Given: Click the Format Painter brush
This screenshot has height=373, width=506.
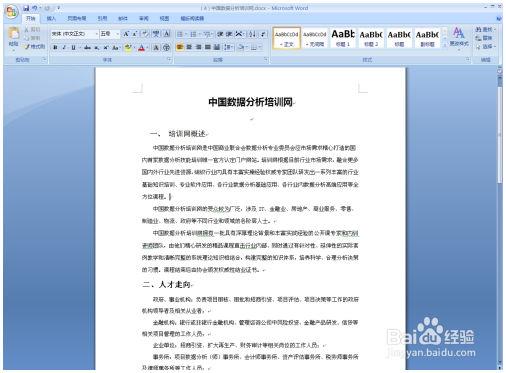Looking at the screenshot, I should click(35, 47).
